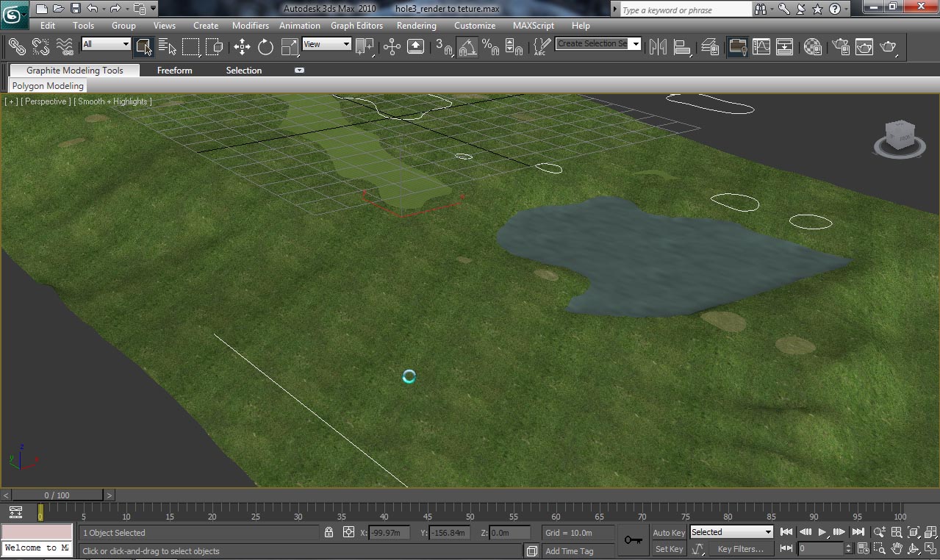Screen dimensions: 940x560
Task: Activate the Snaps Toggle magnet icon
Action: (x=445, y=47)
